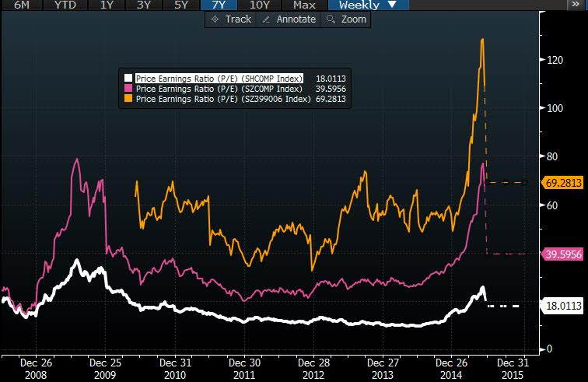Select the 6M time range
This screenshot has width=588, height=382.
point(16,5)
